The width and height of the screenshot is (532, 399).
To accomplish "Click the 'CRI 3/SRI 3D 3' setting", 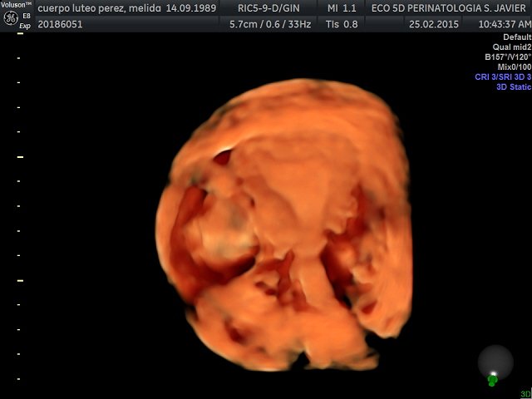I will click(503, 77).
